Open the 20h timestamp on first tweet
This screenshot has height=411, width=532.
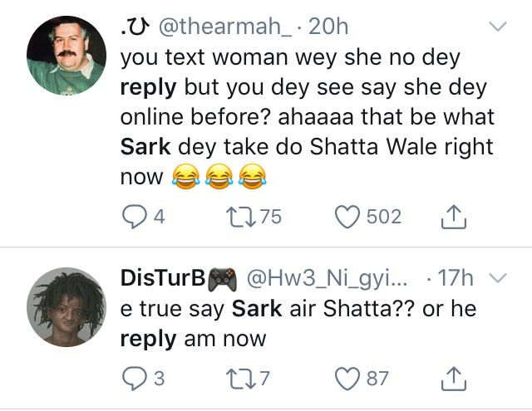328,27
